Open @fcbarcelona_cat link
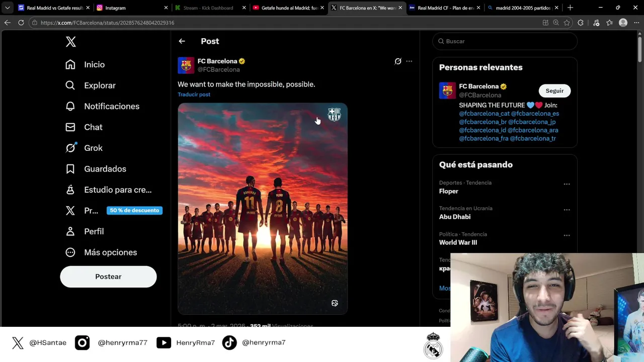The width and height of the screenshot is (644, 362). (x=484, y=114)
